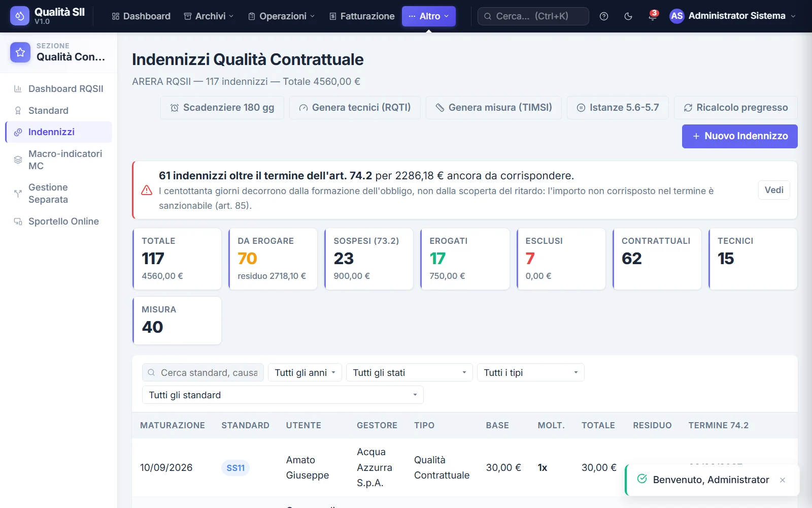812x508 pixels.
Task: Click Vedi in the warning banner
Action: point(774,190)
